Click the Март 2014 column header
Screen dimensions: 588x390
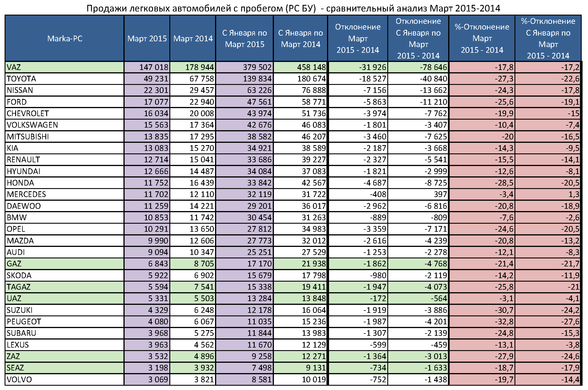[x=193, y=38]
